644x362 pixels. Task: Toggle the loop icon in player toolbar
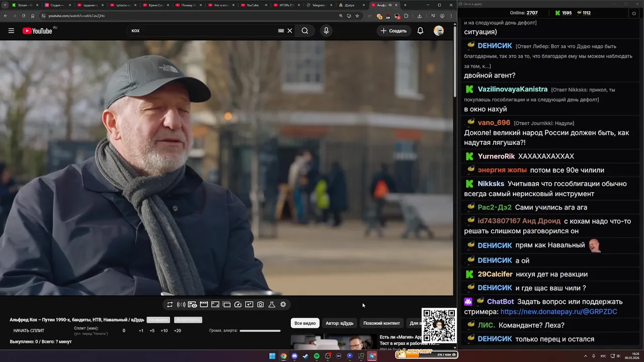pyautogui.click(x=170, y=305)
